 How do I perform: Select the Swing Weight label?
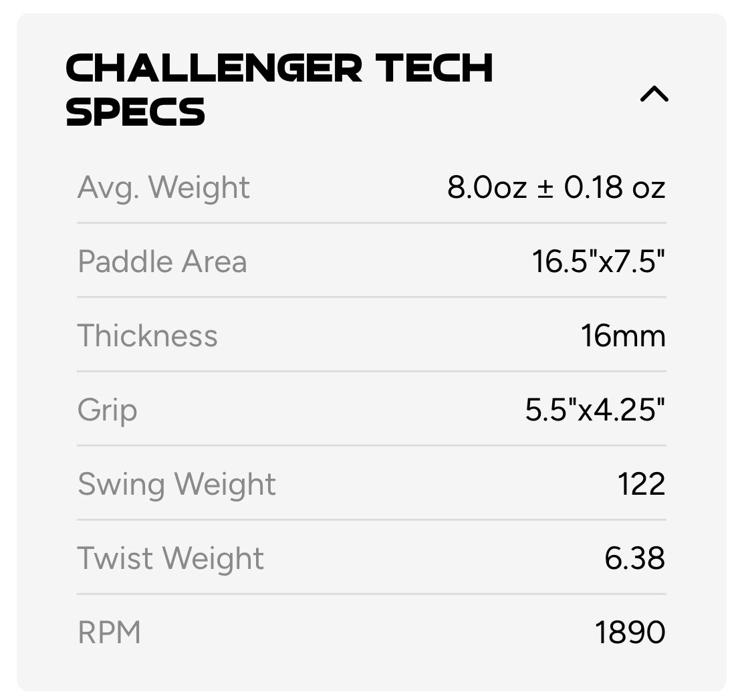point(176,485)
